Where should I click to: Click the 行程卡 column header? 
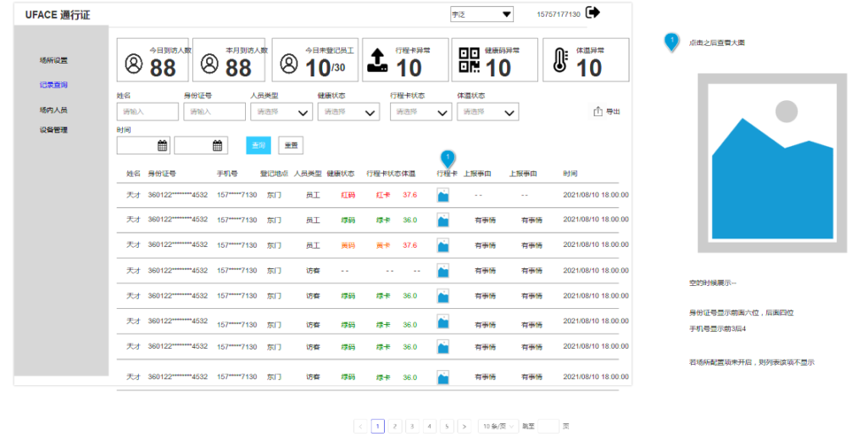coord(447,174)
